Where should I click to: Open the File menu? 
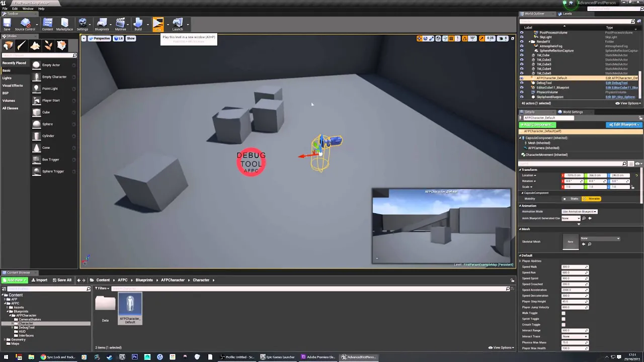coord(5,9)
